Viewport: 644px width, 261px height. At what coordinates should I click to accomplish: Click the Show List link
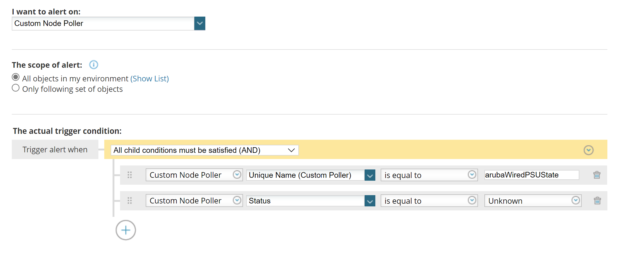(149, 79)
